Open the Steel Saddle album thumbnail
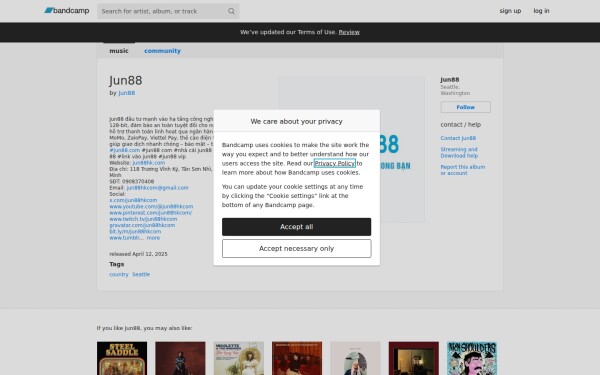 point(122,358)
